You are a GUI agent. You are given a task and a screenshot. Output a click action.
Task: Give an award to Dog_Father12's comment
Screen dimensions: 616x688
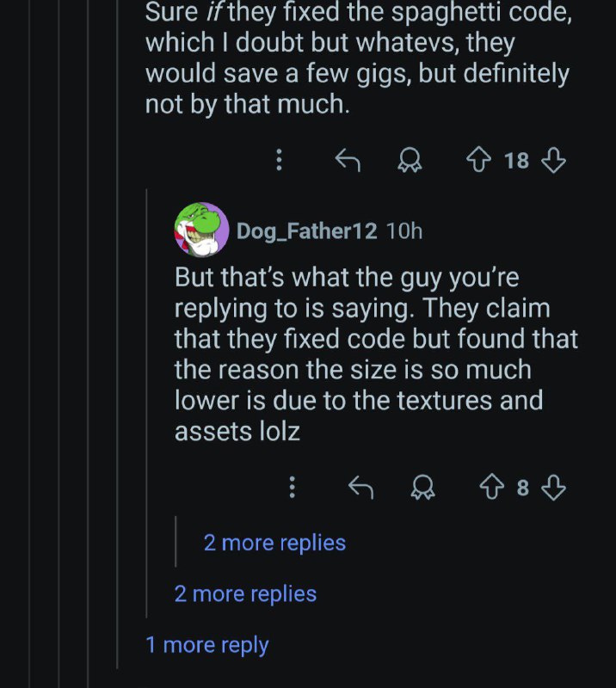(422, 488)
